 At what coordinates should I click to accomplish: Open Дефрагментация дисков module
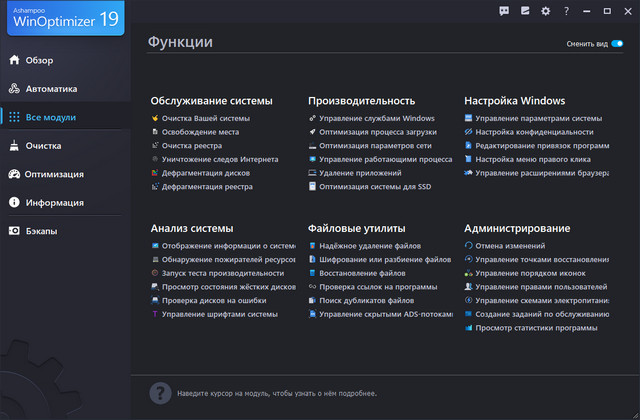(205, 172)
